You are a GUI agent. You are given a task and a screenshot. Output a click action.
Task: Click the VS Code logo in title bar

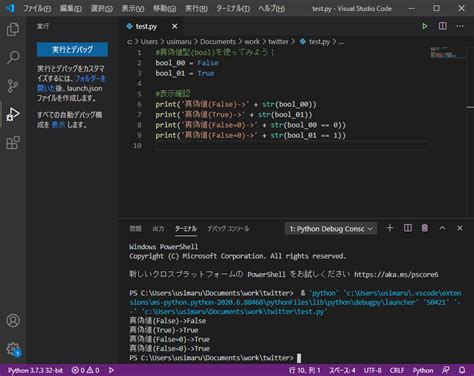click(x=10, y=8)
